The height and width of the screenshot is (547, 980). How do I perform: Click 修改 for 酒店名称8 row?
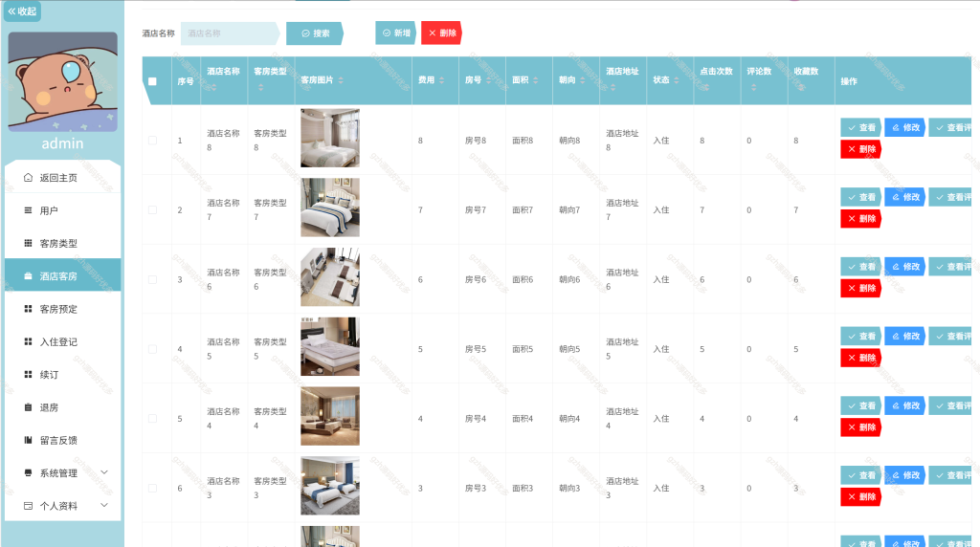(905, 127)
